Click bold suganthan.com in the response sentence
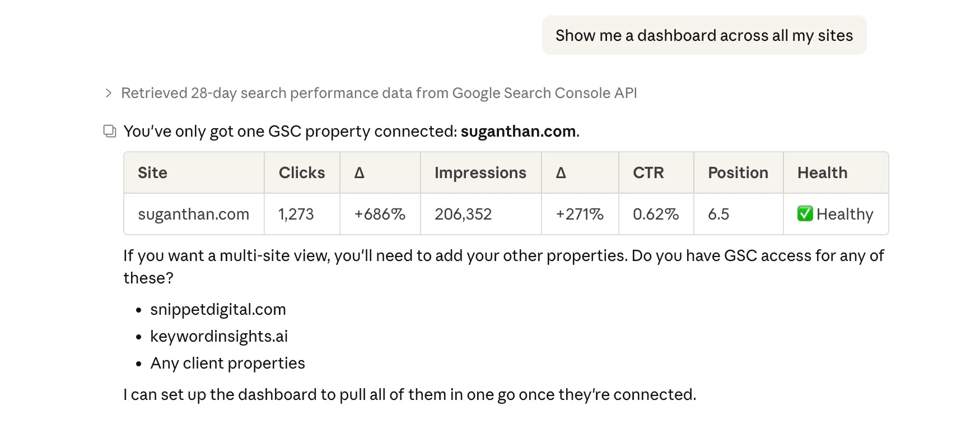 point(518,131)
